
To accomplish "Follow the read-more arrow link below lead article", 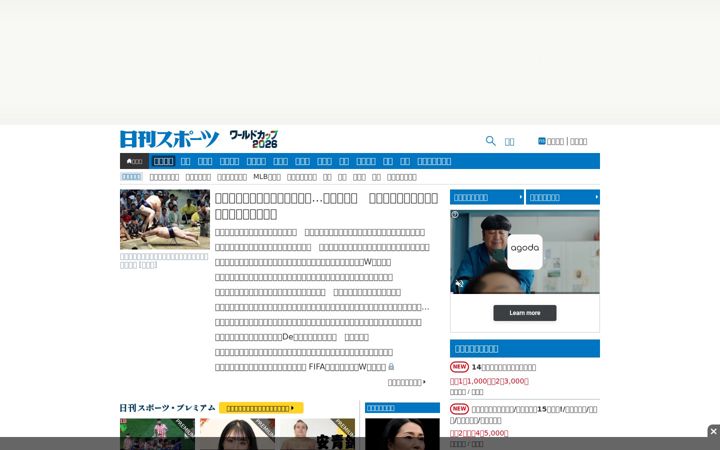I will point(407,382).
